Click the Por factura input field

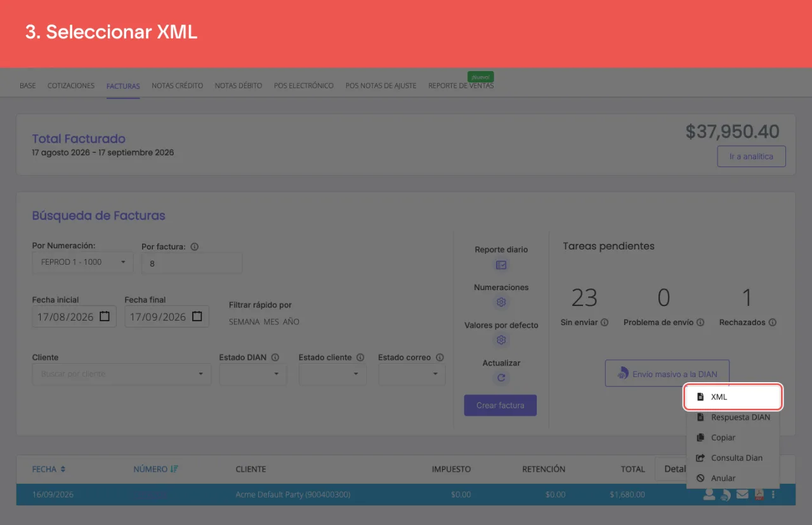point(192,263)
